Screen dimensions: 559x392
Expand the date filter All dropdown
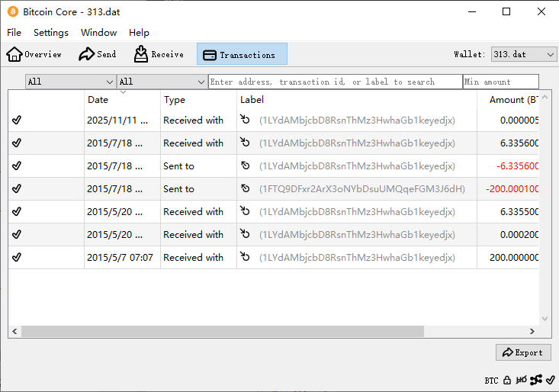(x=70, y=82)
